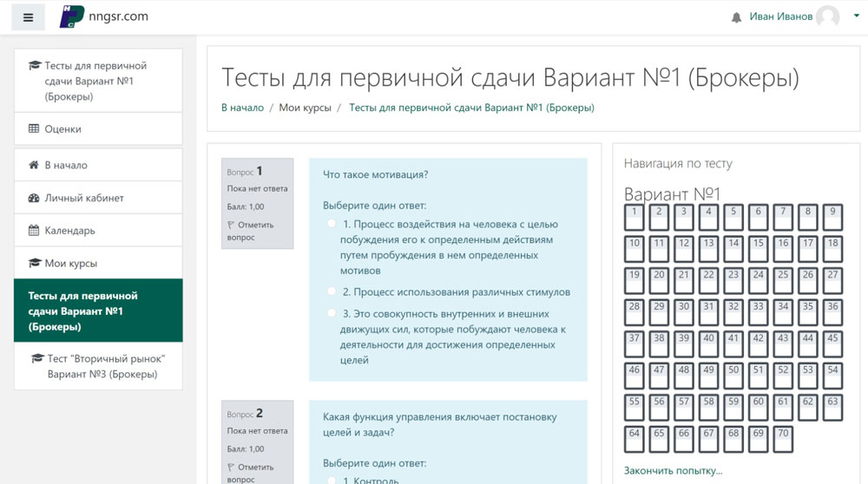868x484 pixels.
Task: Click the flag icon in question 1 box
Action: (x=231, y=226)
